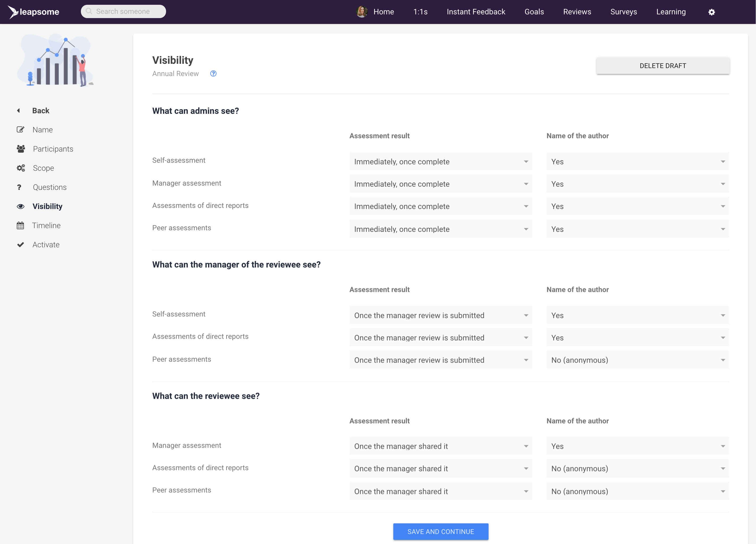The height and width of the screenshot is (544, 756).
Task: Open the Scope step
Action: pos(43,168)
